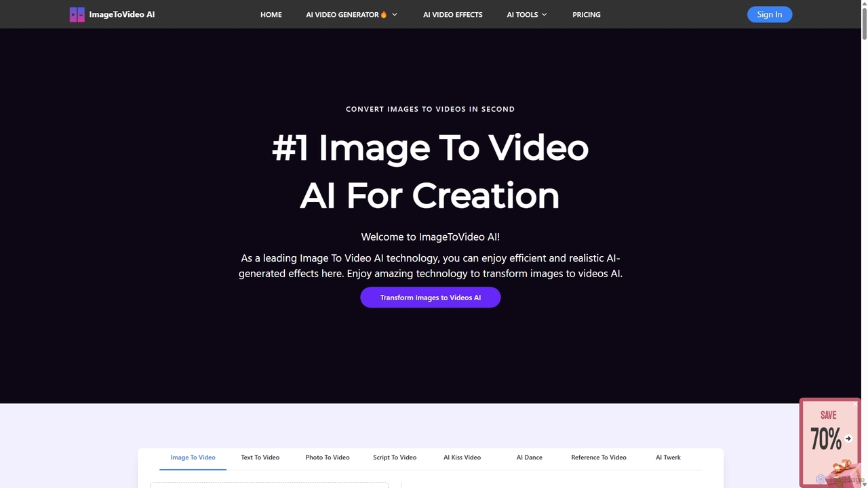Open the PRICING page
Viewport: 868px width, 488px height.
point(587,14)
